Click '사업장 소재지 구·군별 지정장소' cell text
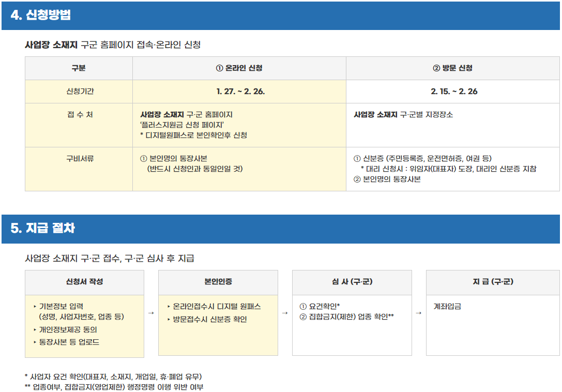The width and height of the screenshot is (562, 392). point(403,115)
